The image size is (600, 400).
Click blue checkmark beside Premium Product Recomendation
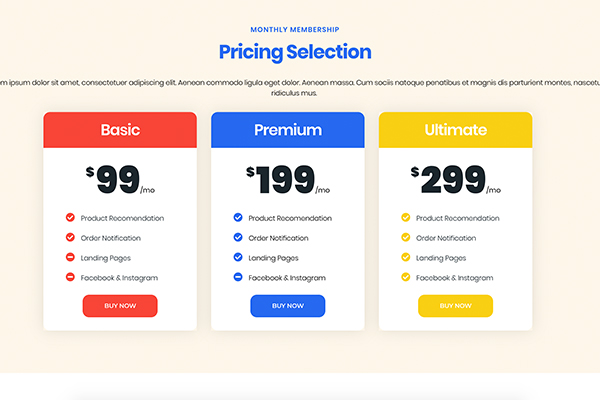(238, 217)
